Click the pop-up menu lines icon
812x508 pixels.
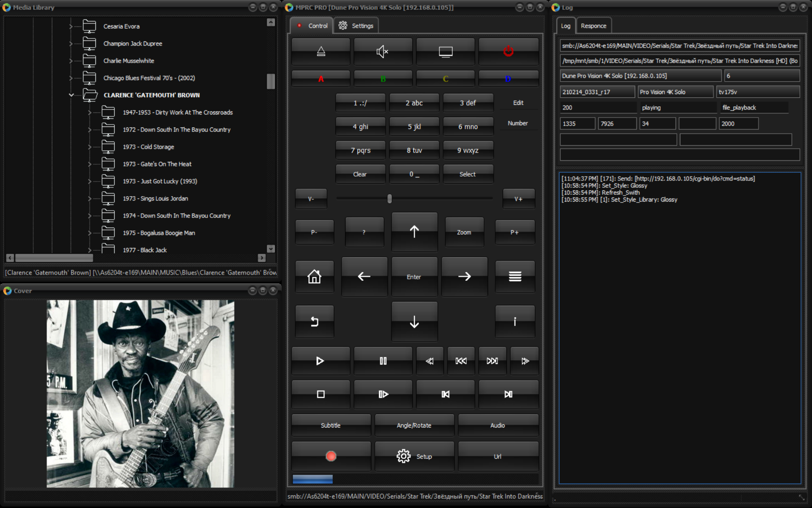coord(515,277)
